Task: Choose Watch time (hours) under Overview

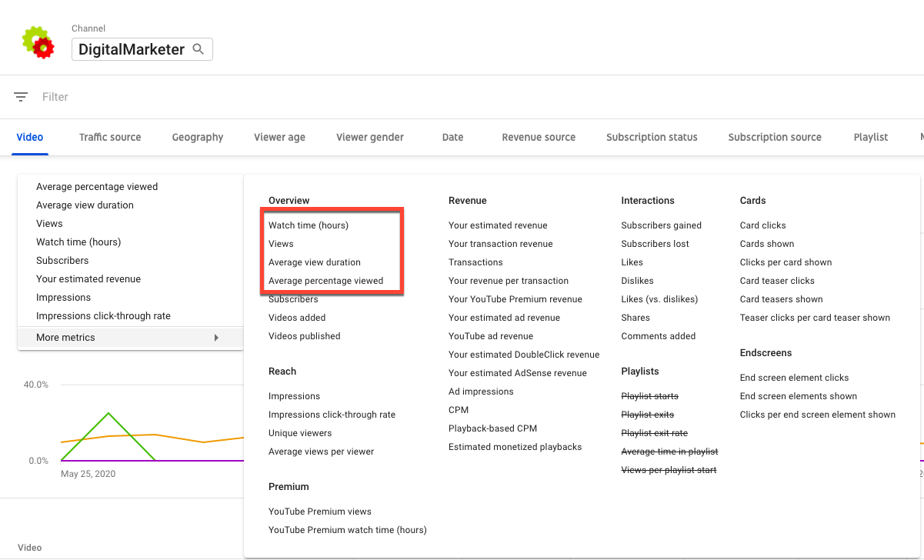Action: tap(309, 225)
